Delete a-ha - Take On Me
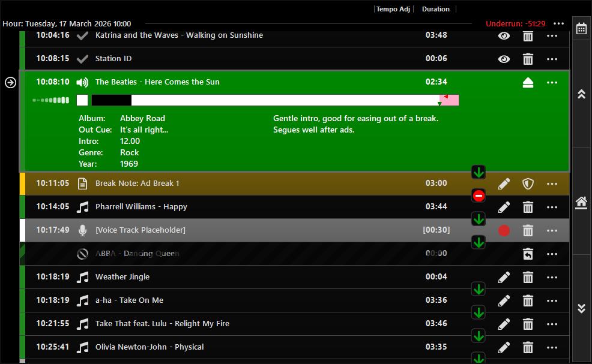This screenshot has height=364, width=592. 528,300
